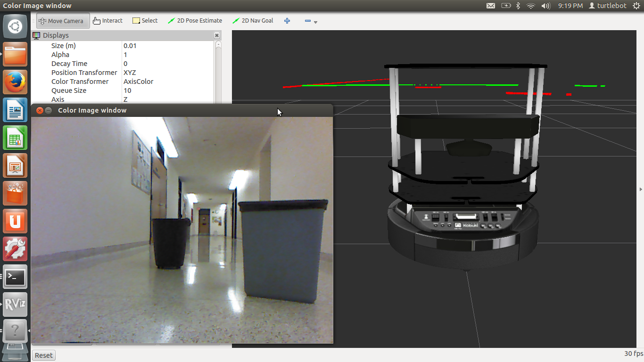The height and width of the screenshot is (362, 644).
Task: Click the blue minus remove-tool icon
Action: (308, 21)
